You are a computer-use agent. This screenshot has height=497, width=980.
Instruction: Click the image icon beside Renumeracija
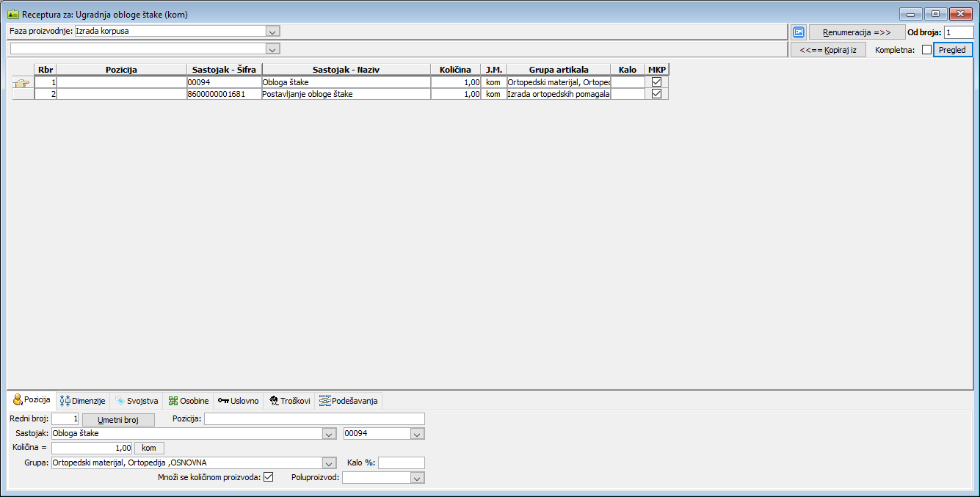click(799, 32)
